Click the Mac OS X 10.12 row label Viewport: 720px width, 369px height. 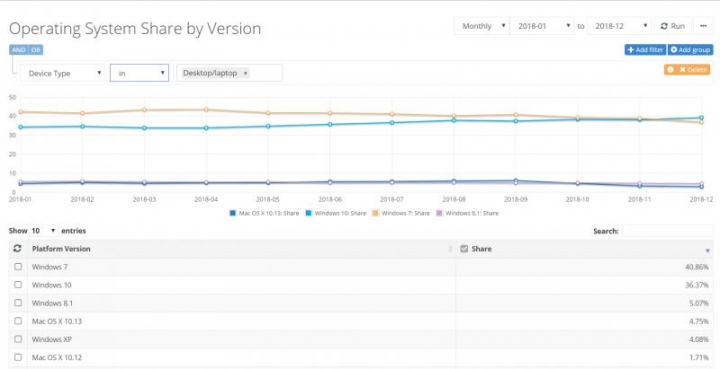pyautogui.click(x=56, y=357)
